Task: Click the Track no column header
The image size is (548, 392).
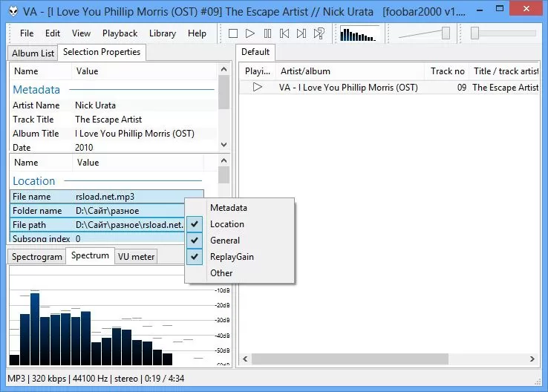Action: coord(447,71)
